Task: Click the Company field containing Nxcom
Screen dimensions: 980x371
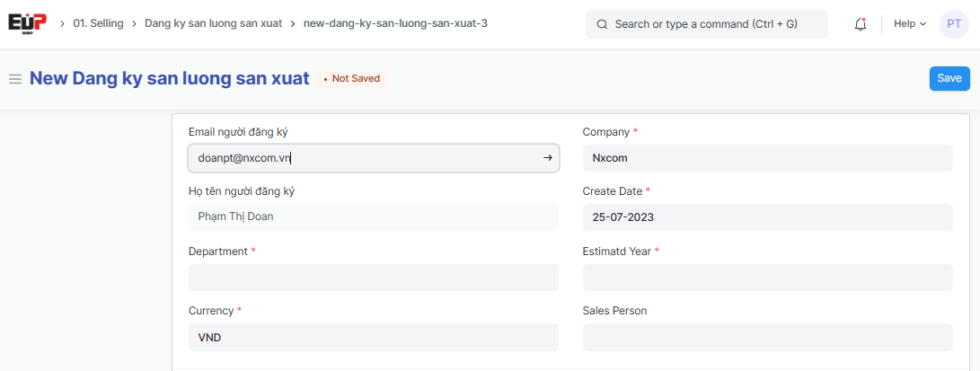Action: coord(767,158)
